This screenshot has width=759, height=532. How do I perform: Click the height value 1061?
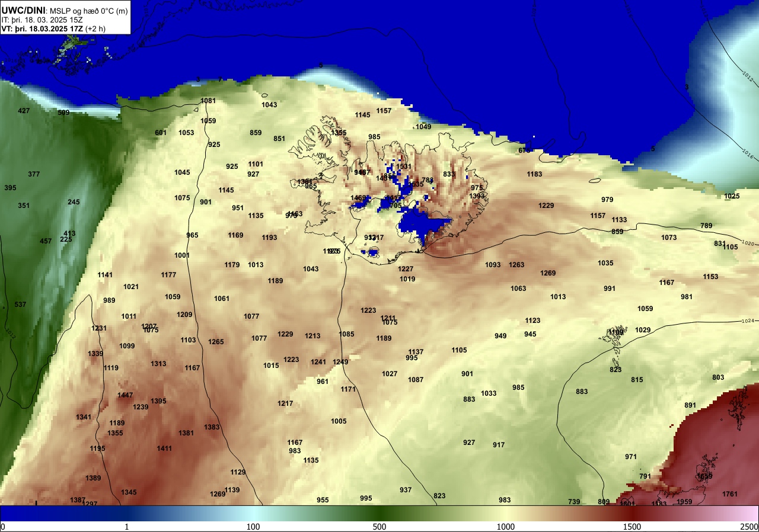coord(222,299)
